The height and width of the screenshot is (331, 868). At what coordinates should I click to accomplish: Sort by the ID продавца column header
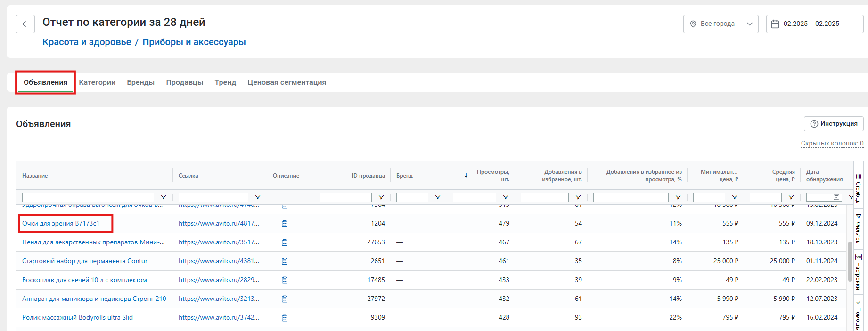pos(368,176)
